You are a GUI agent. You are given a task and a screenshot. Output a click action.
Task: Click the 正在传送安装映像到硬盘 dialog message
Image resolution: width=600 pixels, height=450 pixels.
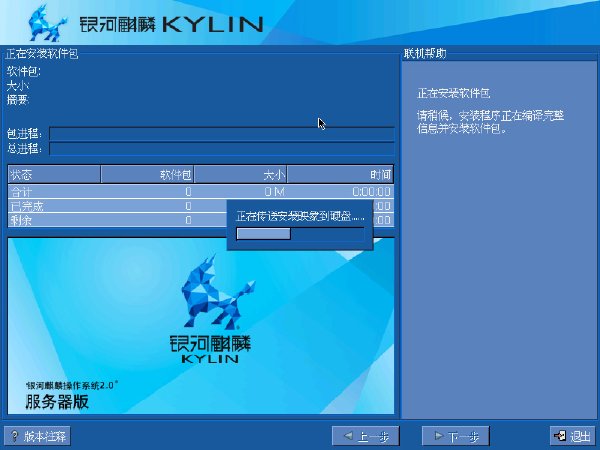[x=300, y=216]
